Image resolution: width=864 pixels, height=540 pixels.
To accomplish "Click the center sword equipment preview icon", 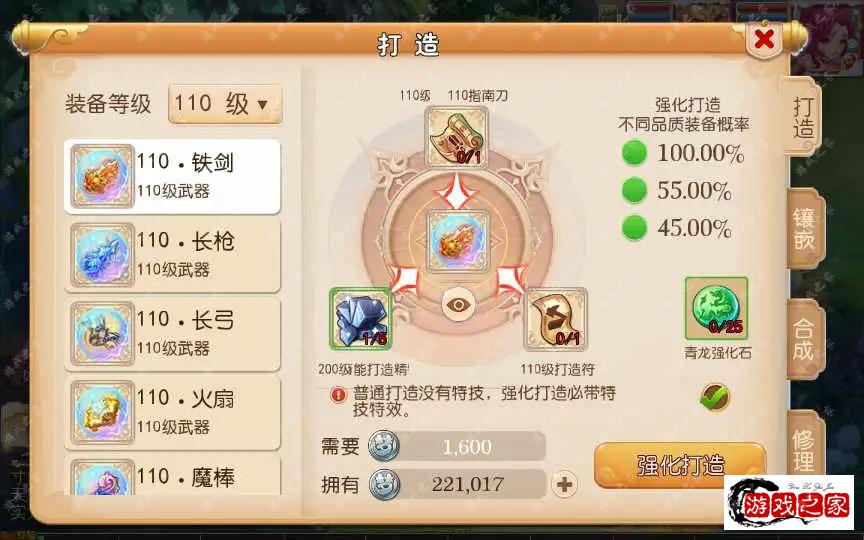I will (457, 241).
